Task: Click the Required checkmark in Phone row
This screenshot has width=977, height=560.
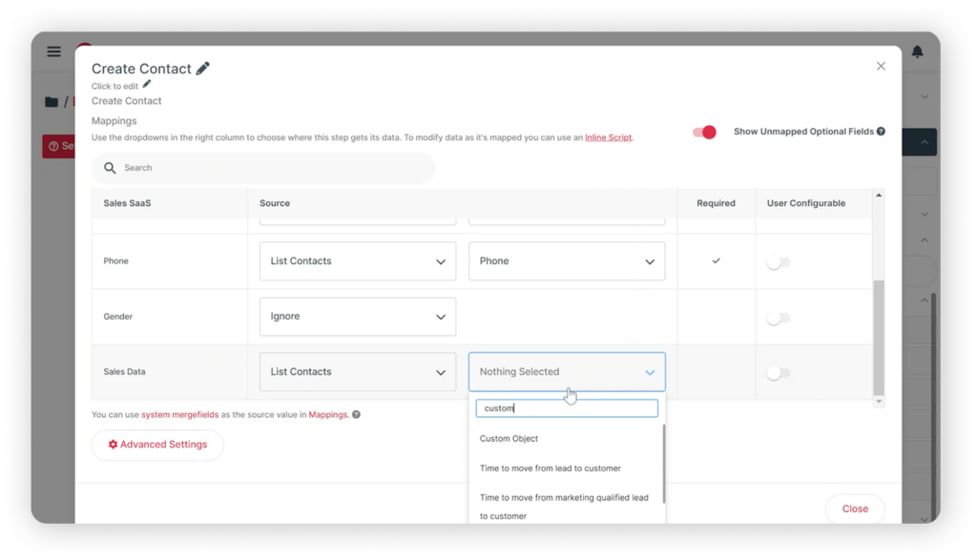Action: click(716, 261)
